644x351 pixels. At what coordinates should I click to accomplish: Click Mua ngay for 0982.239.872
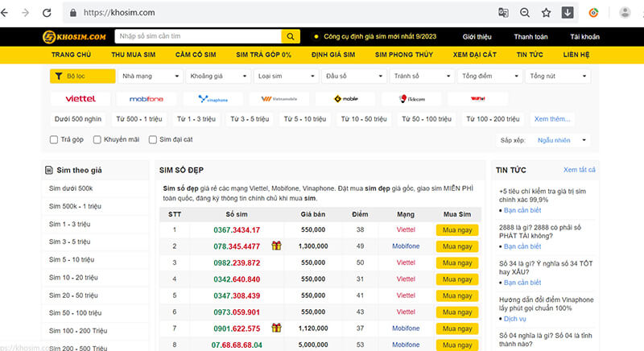(x=457, y=262)
